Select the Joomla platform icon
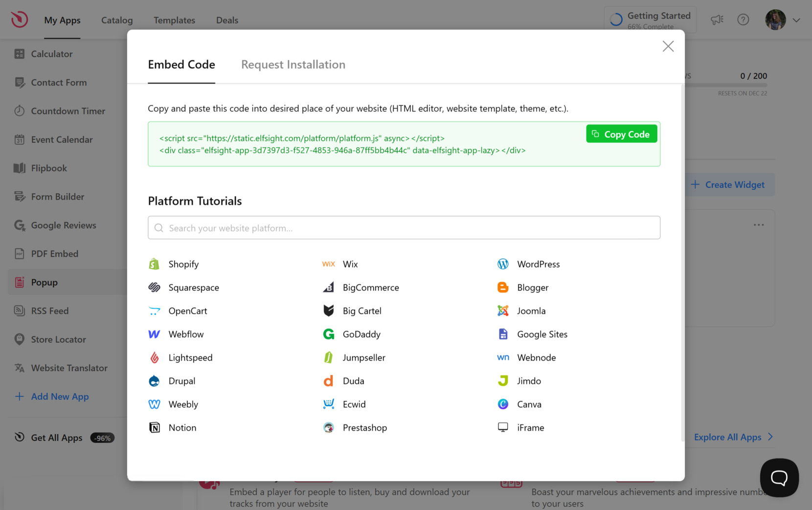The width and height of the screenshot is (812, 510). tap(502, 310)
